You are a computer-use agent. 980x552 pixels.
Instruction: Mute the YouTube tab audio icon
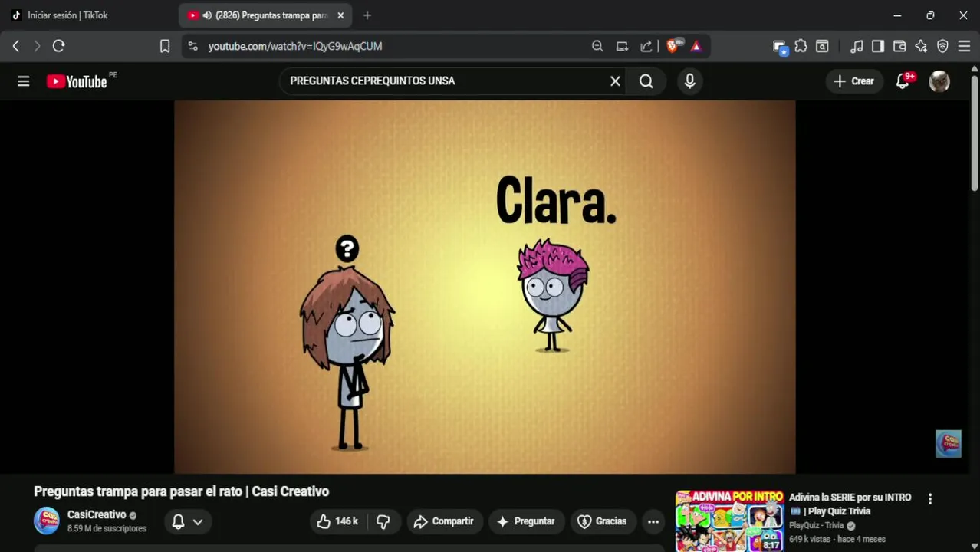pyautogui.click(x=207, y=15)
